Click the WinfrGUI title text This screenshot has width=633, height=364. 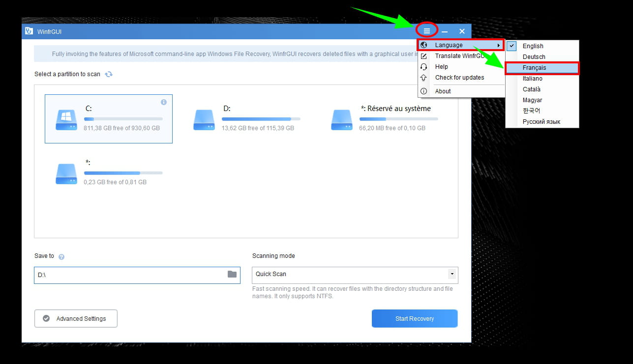(49, 32)
